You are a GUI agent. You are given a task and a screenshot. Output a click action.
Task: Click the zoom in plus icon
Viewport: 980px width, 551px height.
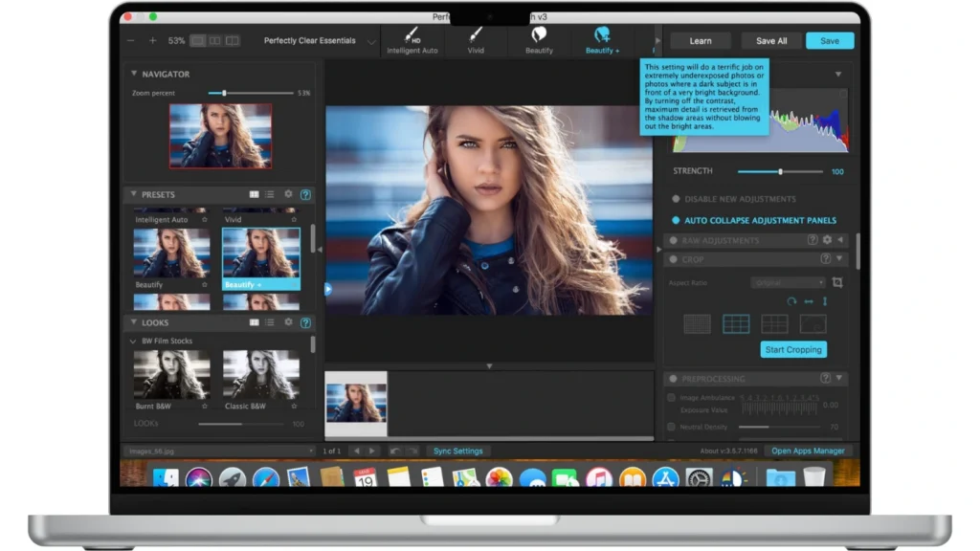coord(152,41)
